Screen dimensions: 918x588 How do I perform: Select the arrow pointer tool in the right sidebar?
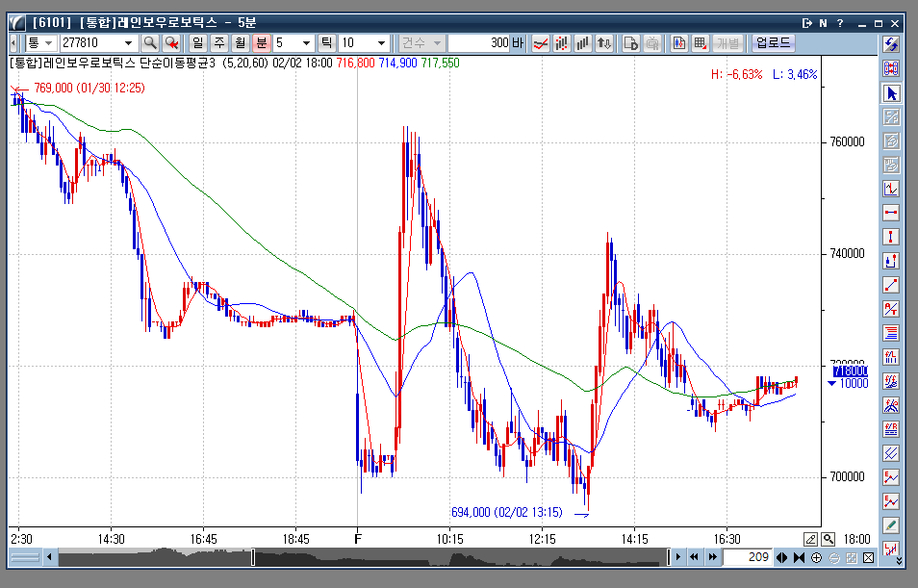pyautogui.click(x=891, y=93)
